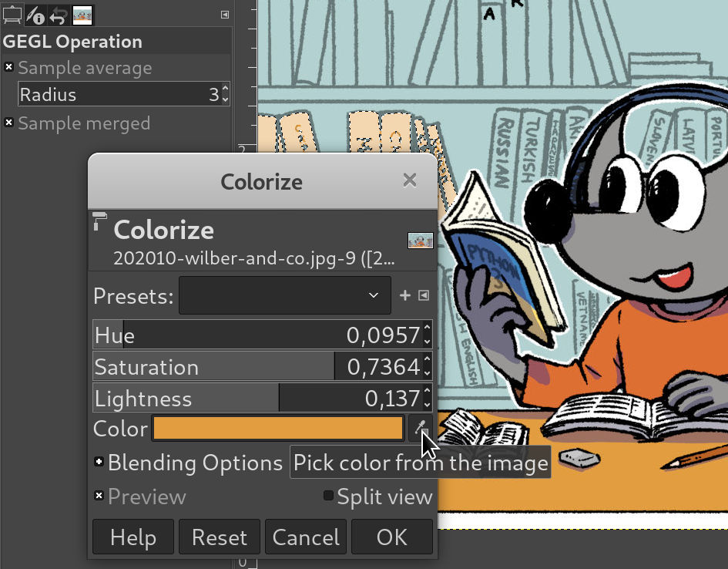Open the Undo History tab
Viewport: 728px width, 569px height.
pos(58,14)
